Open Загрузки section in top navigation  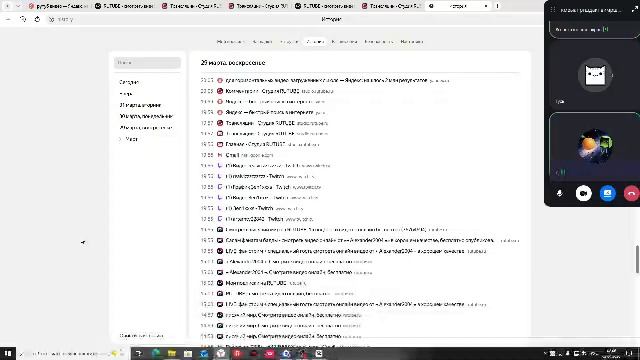tap(289, 42)
